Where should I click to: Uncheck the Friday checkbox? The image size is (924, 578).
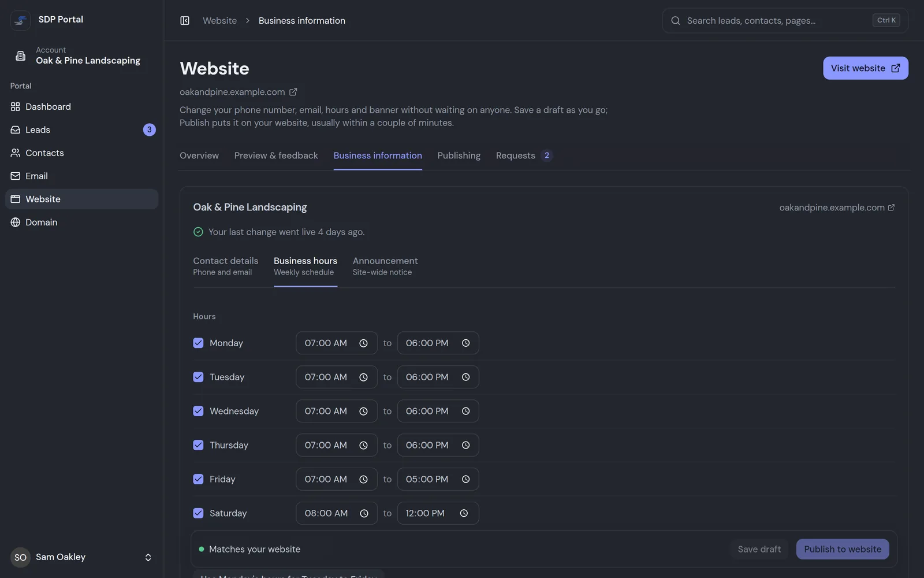click(x=198, y=479)
